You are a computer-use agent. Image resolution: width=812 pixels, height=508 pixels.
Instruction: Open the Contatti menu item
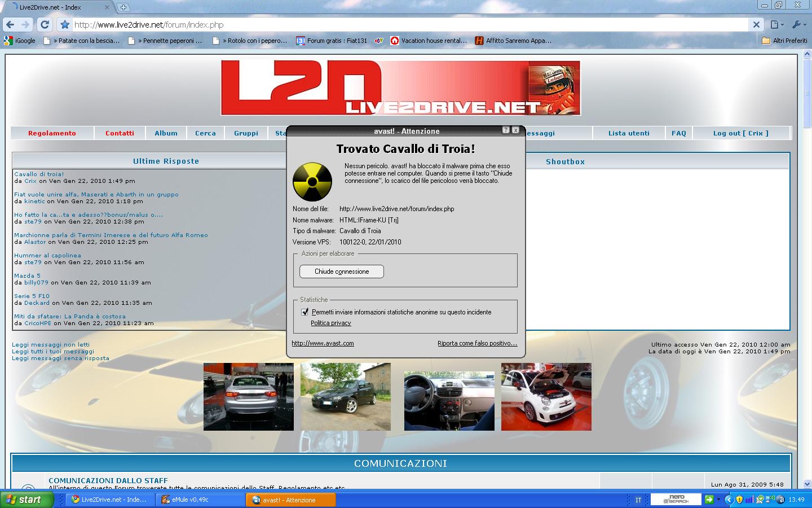120,133
